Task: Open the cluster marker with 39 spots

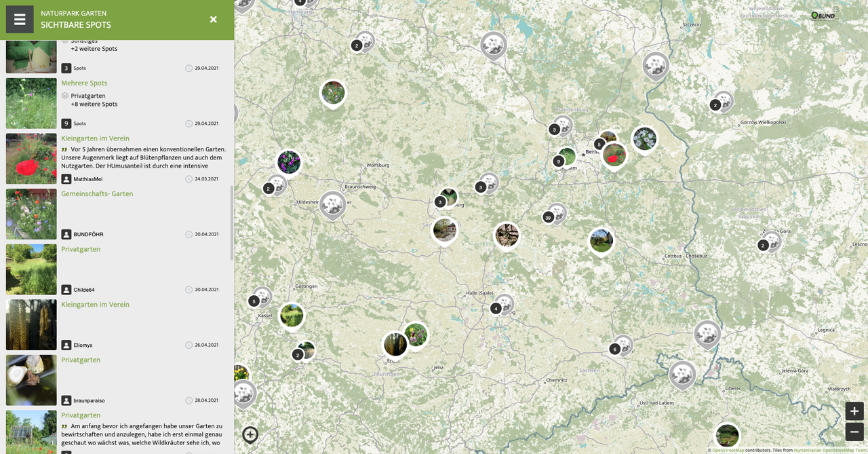Action: [x=549, y=217]
